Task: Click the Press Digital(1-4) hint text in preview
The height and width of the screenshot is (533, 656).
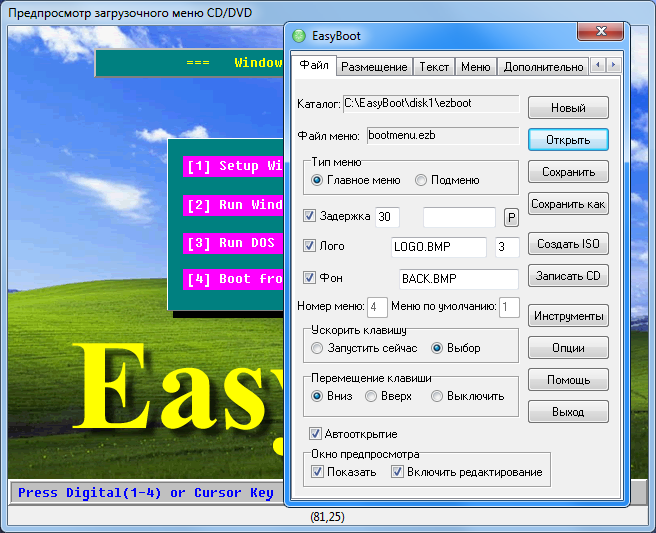Action: point(146,492)
